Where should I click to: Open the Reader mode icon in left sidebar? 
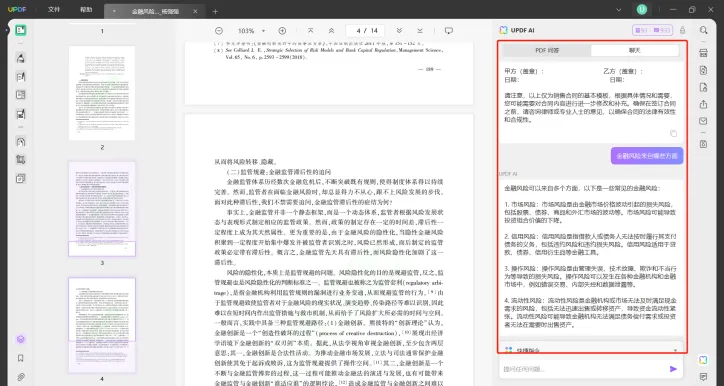tap(20, 30)
